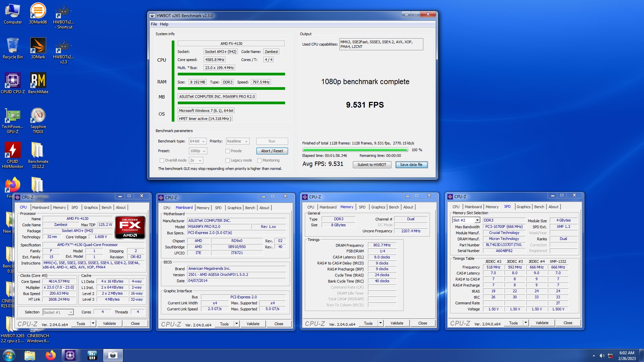Click Validate in CPU tab window
The height and width of the screenshot is (362, 644).
[109, 323]
